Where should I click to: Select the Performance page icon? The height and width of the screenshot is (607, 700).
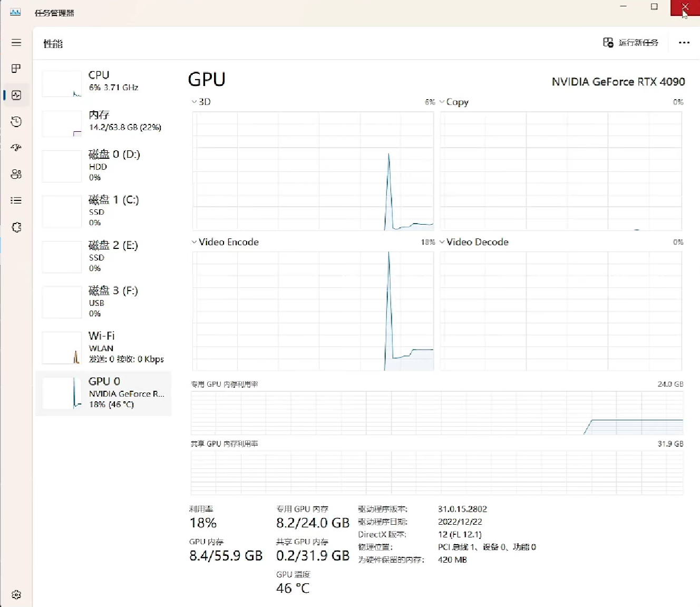tap(16, 95)
